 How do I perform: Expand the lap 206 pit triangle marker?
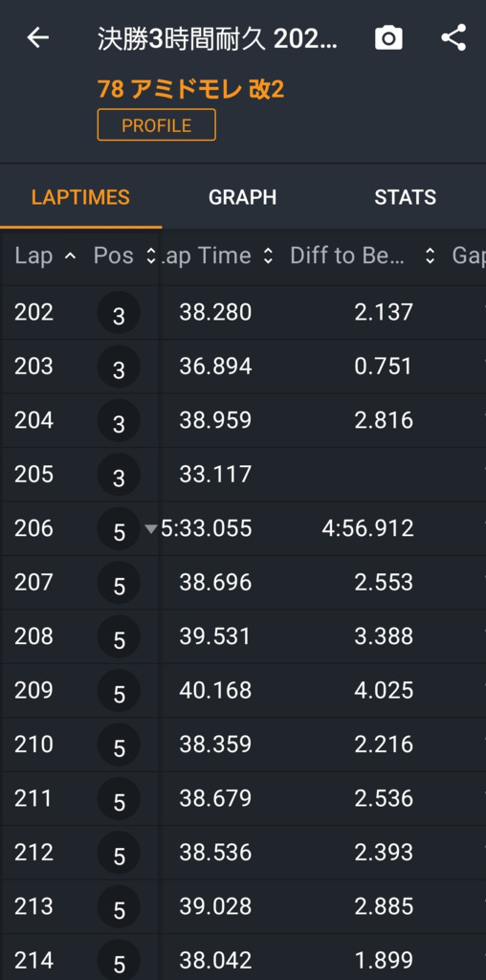coord(150,529)
